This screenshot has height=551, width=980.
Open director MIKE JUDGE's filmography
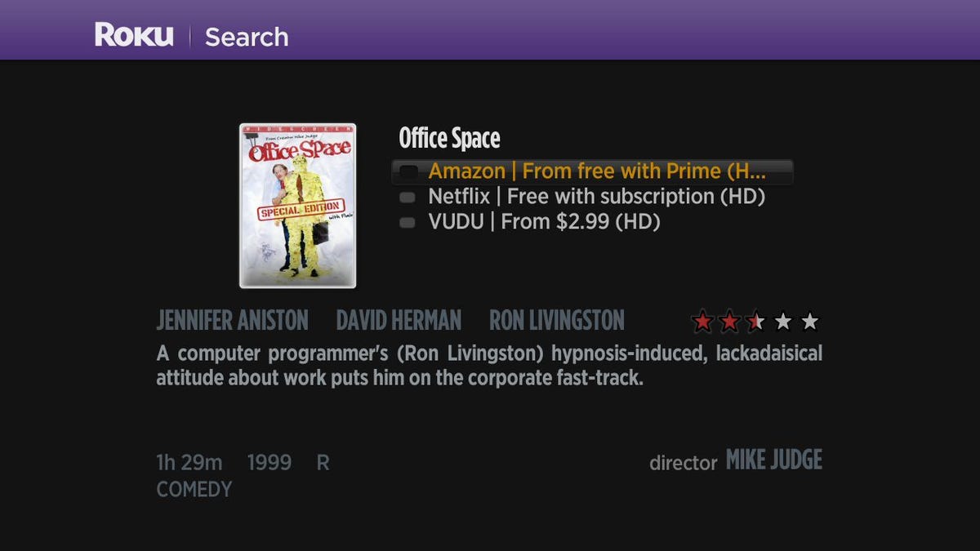point(773,460)
